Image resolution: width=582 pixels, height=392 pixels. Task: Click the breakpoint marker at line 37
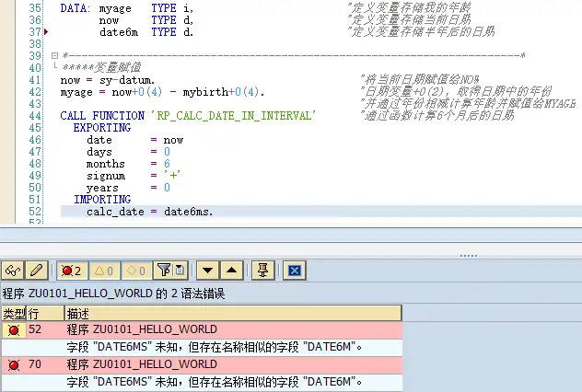click(x=46, y=32)
